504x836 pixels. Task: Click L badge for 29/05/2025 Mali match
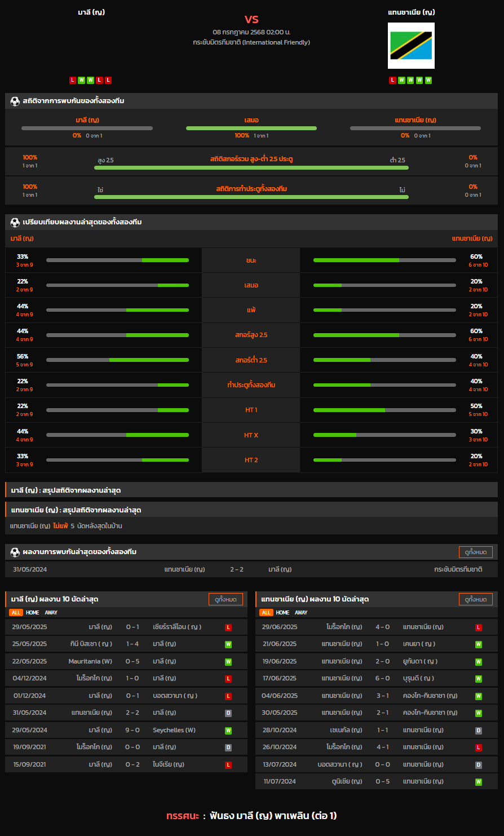tap(228, 627)
